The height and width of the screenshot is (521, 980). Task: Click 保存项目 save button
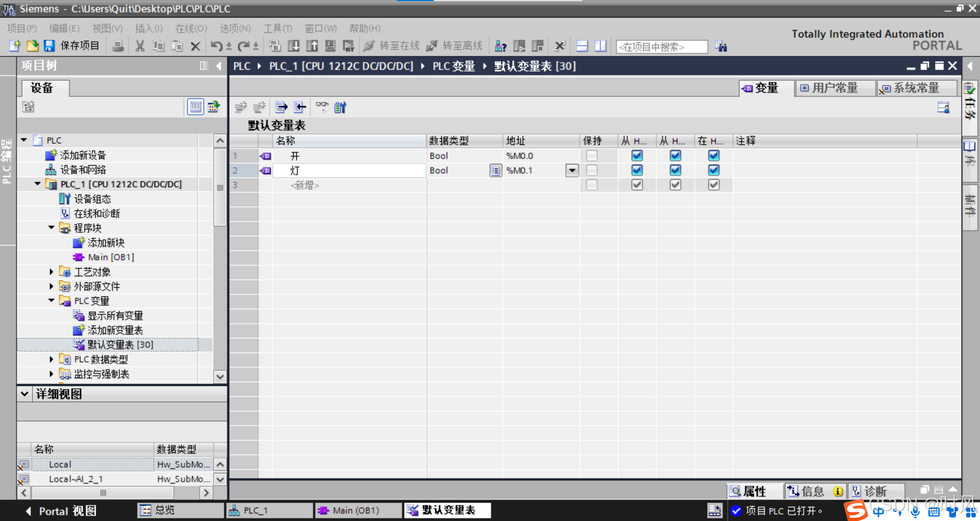click(x=72, y=46)
